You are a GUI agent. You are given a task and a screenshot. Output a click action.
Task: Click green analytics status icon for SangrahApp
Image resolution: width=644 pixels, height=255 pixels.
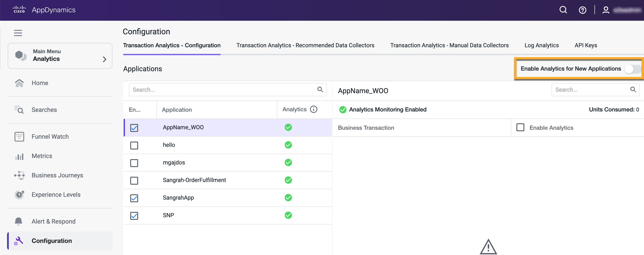click(288, 198)
